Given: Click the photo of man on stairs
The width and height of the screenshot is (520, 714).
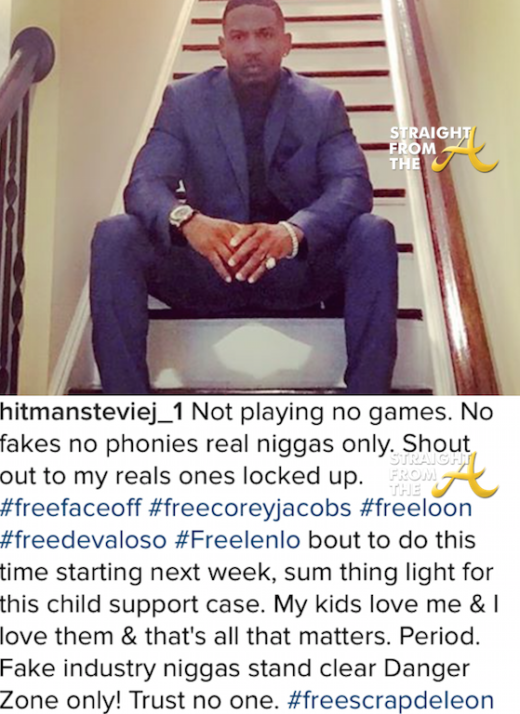Looking at the screenshot, I should tap(260, 197).
